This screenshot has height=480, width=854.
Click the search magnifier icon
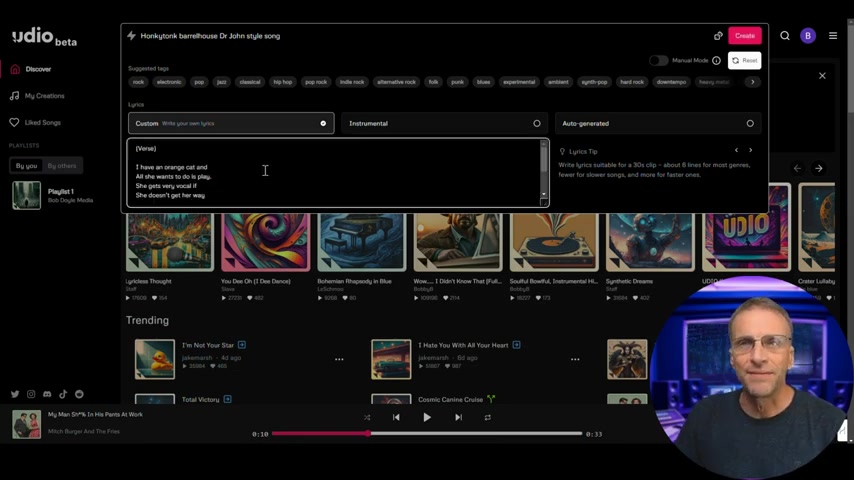[785, 36]
